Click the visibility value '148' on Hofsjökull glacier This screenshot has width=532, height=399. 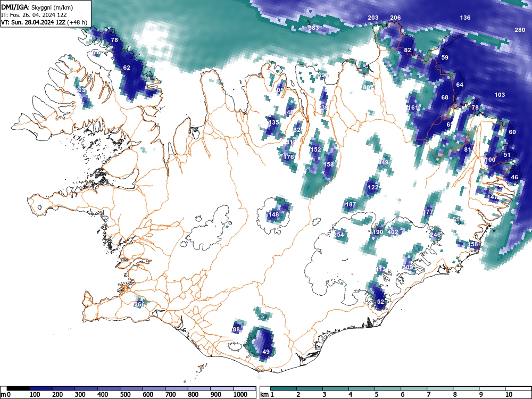273,214
